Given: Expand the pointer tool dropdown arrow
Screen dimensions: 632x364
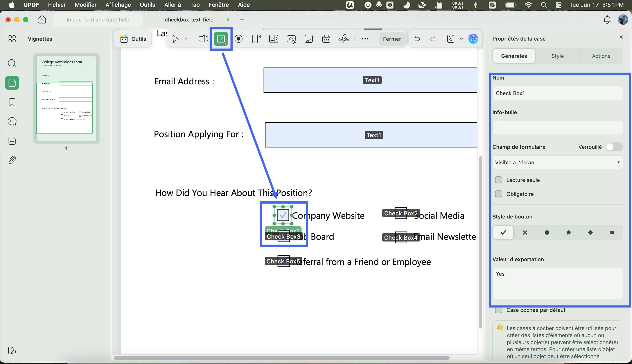Looking at the screenshot, I should click(x=186, y=39).
